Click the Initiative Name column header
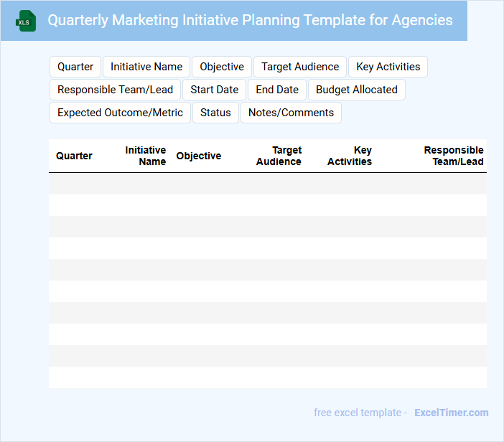Image resolution: width=504 pixels, height=442 pixels. [146, 156]
